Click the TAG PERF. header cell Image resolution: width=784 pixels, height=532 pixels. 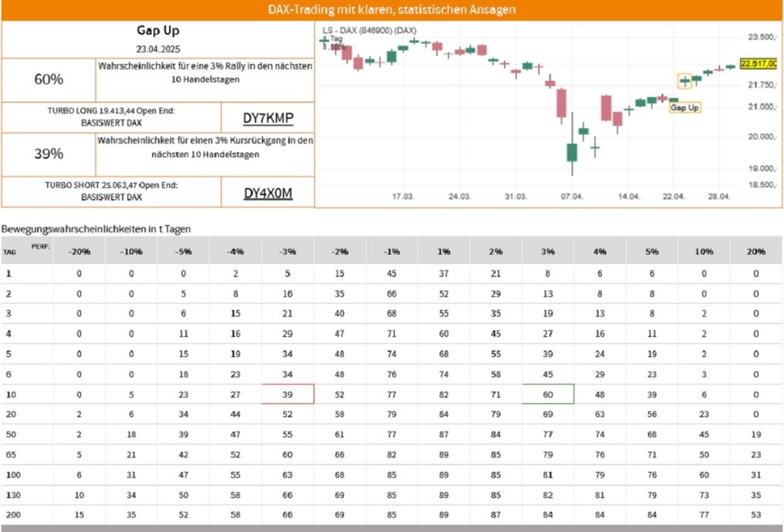[x=27, y=250]
